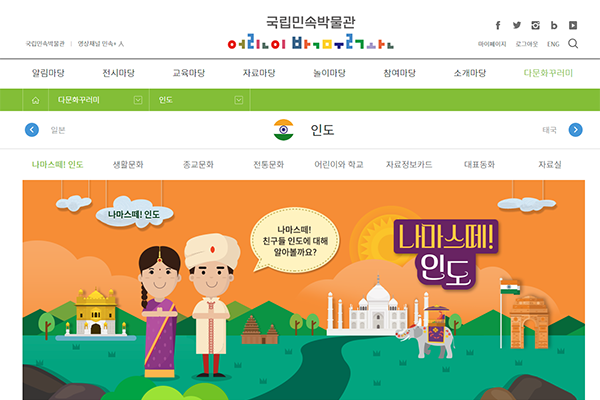Open the Instagram camera icon link
This screenshot has width=600, height=400.
pos(535,25)
